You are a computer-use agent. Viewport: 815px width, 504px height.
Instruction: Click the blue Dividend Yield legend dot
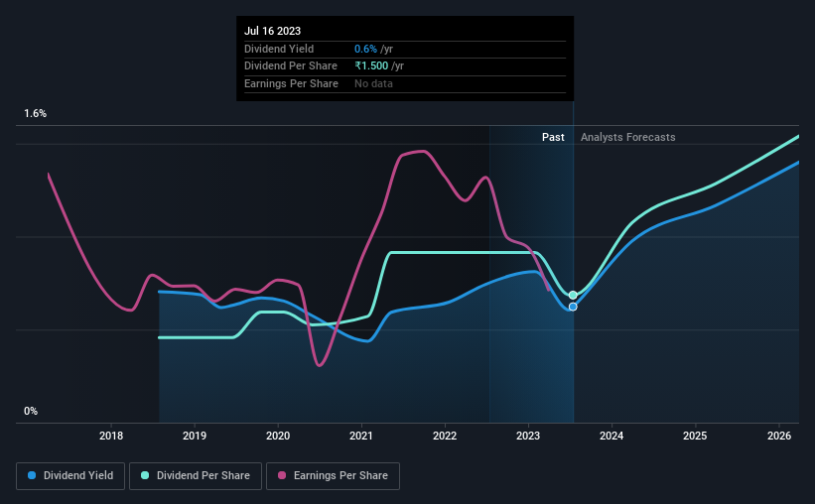coord(32,475)
